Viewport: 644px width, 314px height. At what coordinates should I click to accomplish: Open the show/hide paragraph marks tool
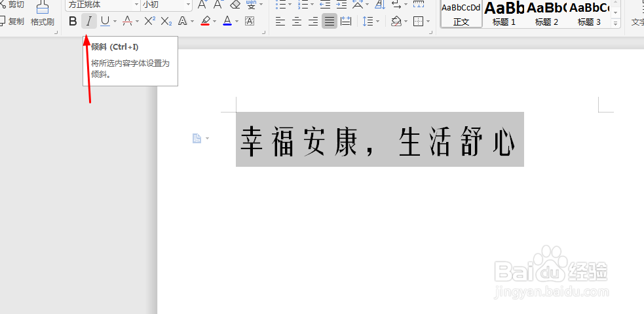396,5
